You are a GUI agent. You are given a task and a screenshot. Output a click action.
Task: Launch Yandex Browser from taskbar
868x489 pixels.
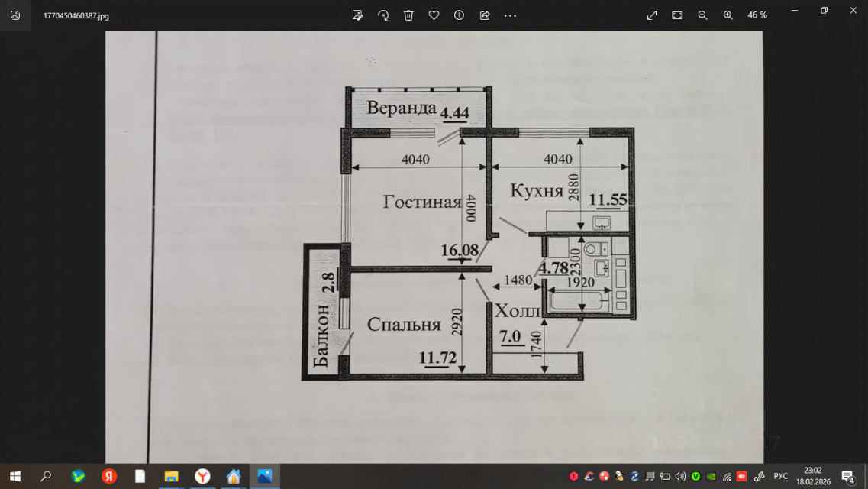[x=202, y=476]
